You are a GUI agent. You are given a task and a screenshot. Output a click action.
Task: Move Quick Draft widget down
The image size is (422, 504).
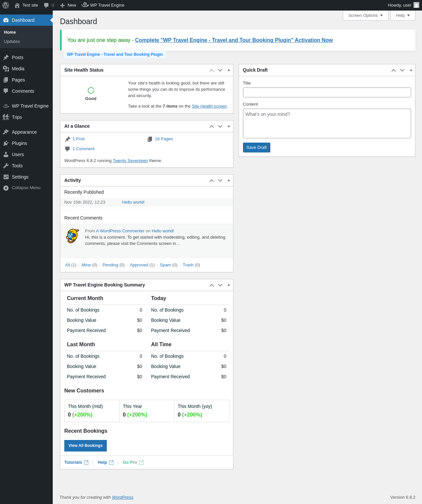click(x=402, y=70)
